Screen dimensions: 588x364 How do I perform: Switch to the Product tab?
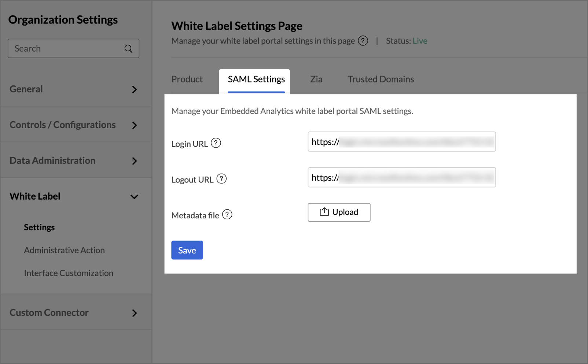click(187, 79)
